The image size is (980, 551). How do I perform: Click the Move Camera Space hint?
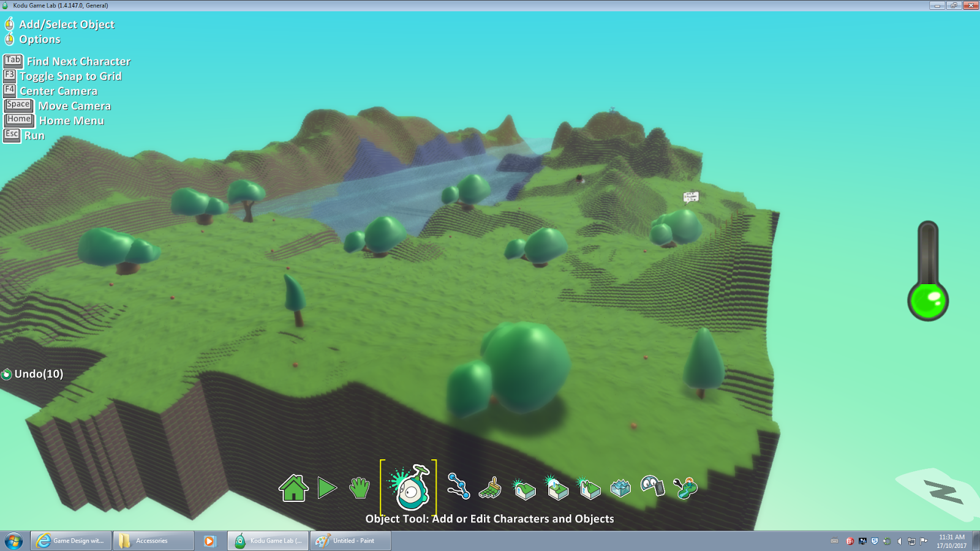pyautogui.click(x=58, y=105)
